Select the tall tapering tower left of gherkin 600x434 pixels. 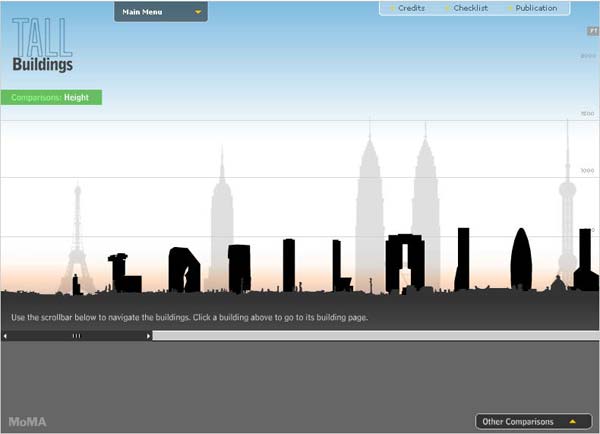point(462,259)
